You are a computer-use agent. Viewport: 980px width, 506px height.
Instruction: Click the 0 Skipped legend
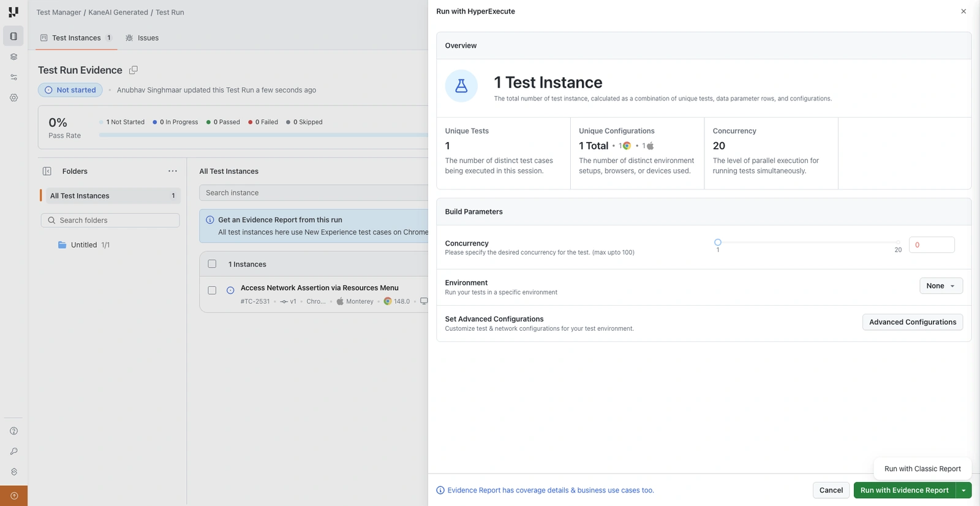(x=304, y=122)
